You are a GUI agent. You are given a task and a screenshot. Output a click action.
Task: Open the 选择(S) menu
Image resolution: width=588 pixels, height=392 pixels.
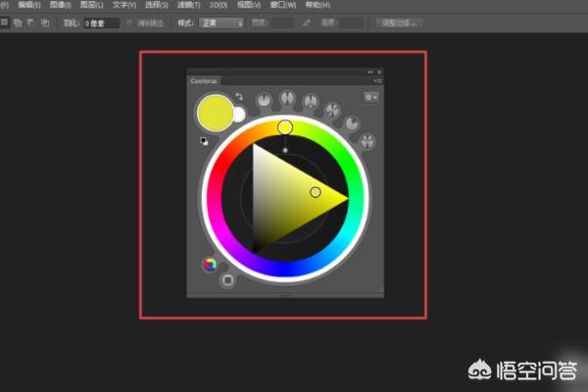coord(157,5)
